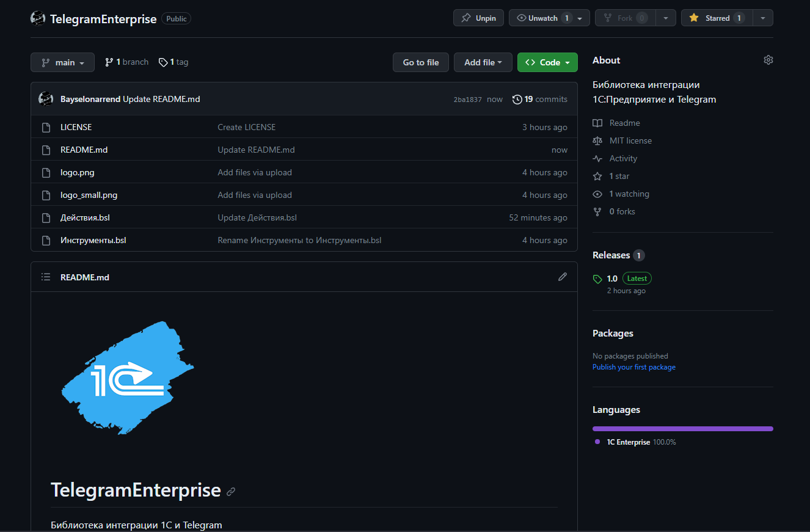
Task: Toggle the Starred button
Action: tap(717, 18)
